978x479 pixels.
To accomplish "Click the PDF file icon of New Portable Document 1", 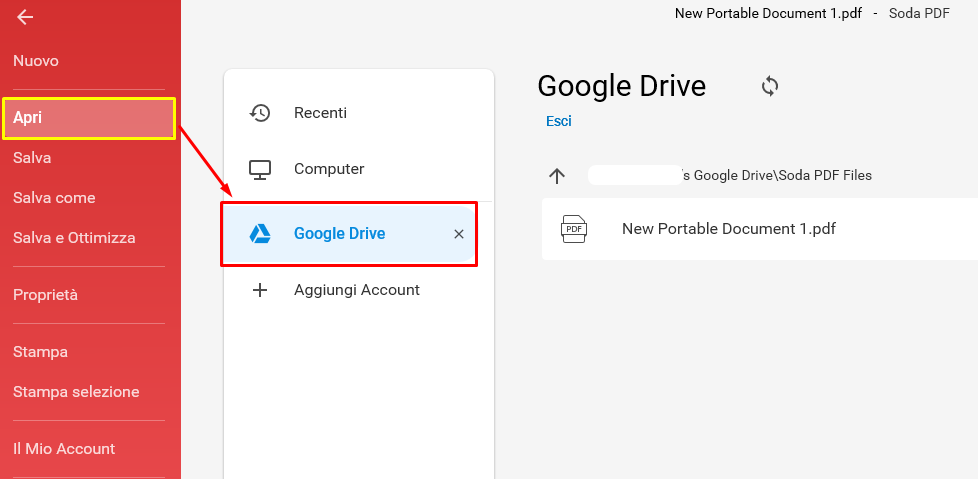I will tap(574, 229).
